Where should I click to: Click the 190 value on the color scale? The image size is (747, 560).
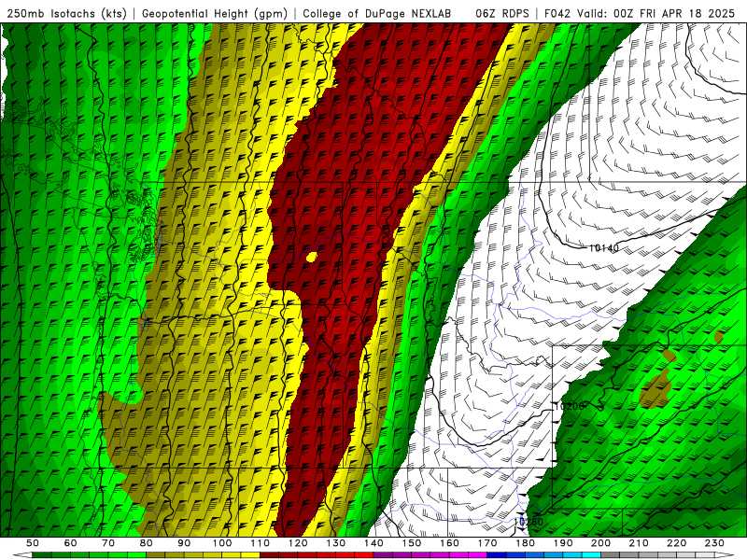click(563, 543)
